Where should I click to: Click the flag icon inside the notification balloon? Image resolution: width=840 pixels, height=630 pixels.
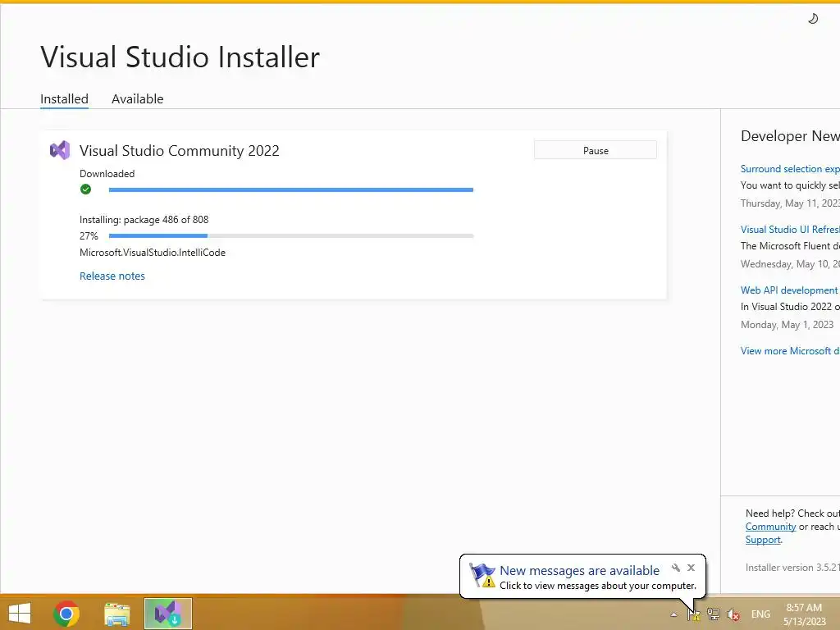pos(482,576)
